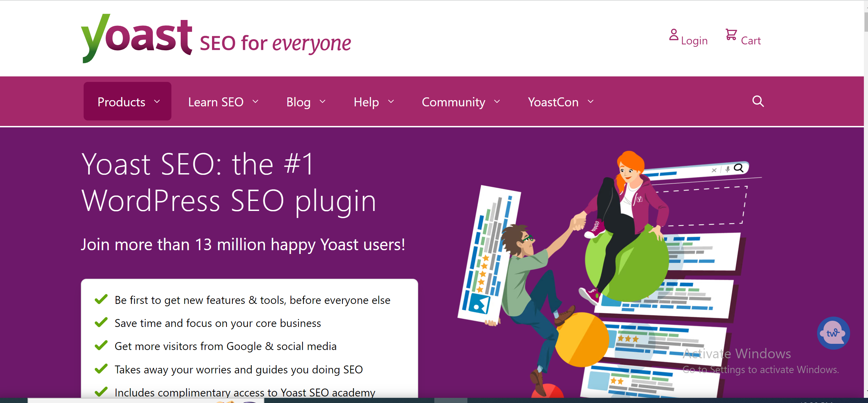The image size is (868, 403).
Task: Click the checkmark beside 'Takes away your worries'
Action: pos(101,369)
